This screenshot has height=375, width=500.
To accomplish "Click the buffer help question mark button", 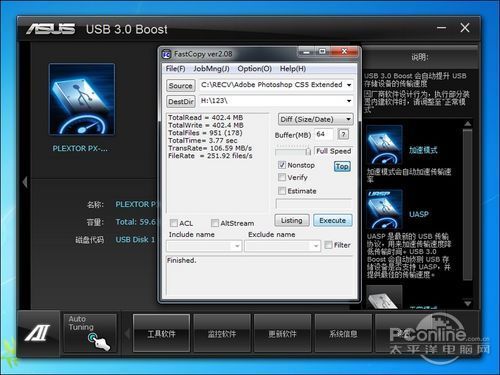I will pos(343,134).
